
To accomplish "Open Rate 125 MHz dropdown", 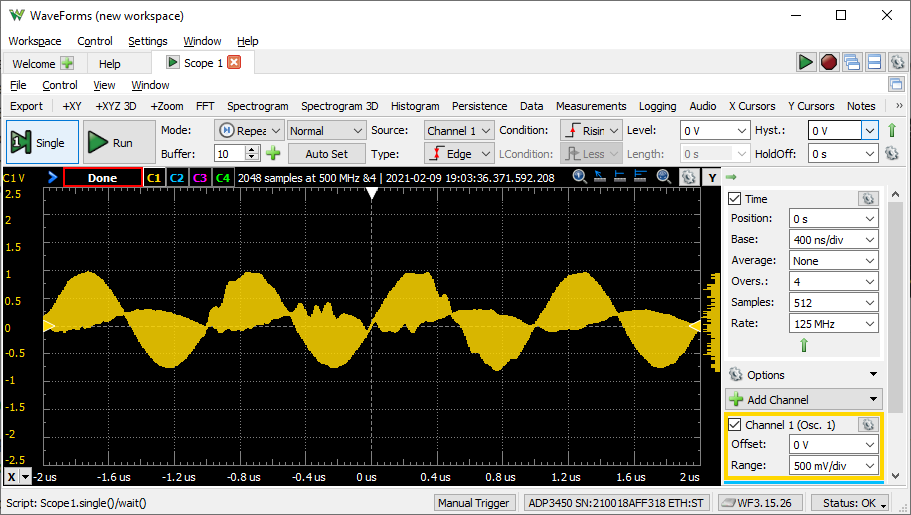I will point(834,323).
